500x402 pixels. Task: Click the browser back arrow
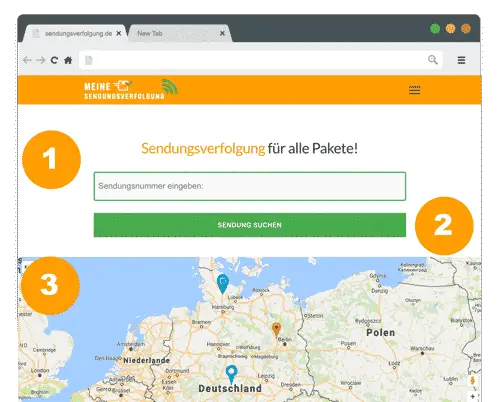[x=27, y=60]
